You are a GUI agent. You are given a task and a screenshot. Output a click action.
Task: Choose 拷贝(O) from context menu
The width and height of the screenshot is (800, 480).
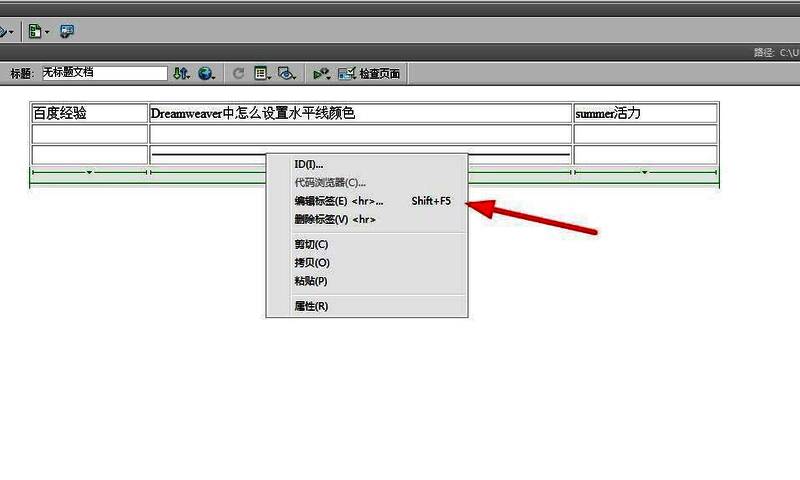pos(311,263)
